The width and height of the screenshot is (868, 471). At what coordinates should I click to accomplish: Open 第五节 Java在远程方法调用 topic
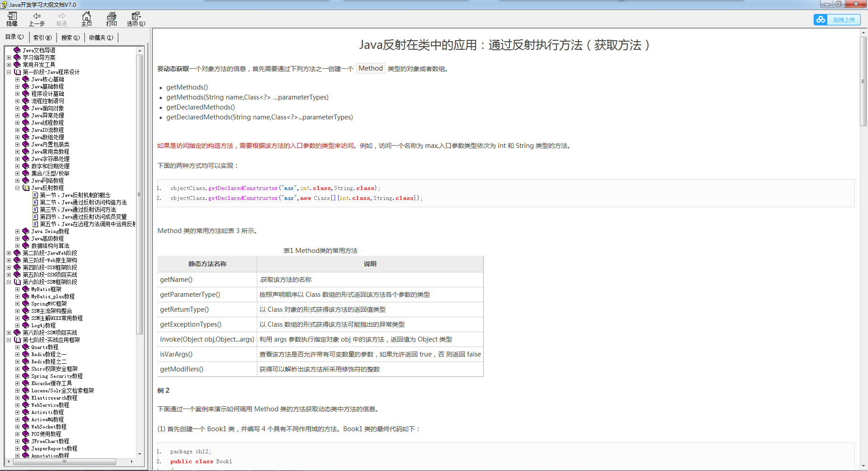[88, 224]
